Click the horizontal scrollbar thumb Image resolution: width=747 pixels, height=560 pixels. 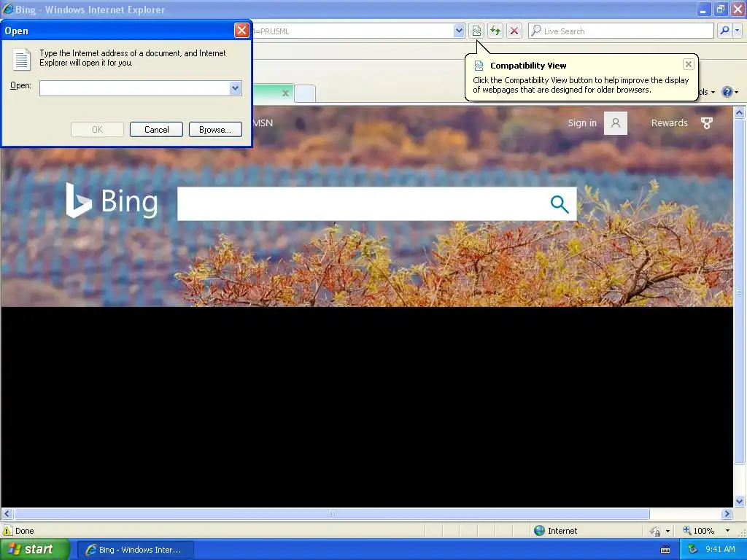coord(332,514)
